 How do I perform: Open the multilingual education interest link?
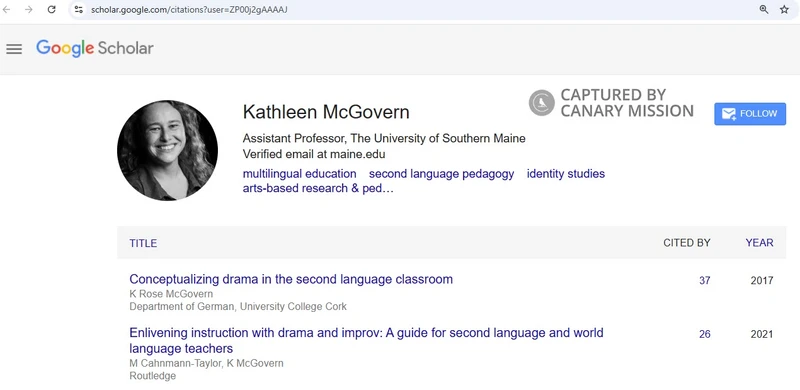[299, 174]
